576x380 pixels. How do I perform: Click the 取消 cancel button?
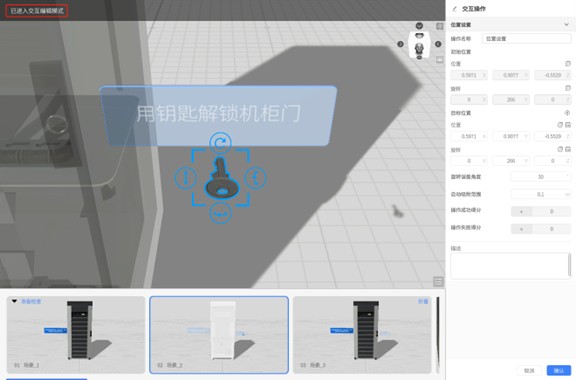coord(529,370)
